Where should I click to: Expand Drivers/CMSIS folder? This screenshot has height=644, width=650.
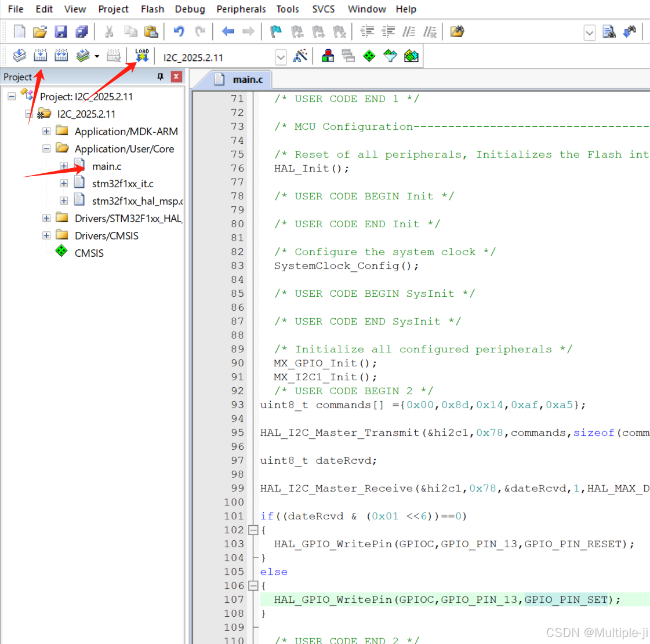pos(46,236)
